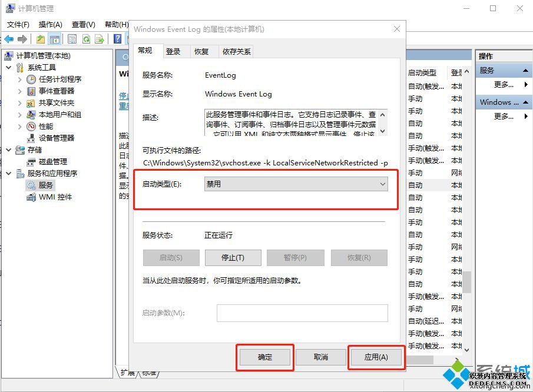This screenshot has width=533, height=392.
Task: Select 设备管理器 icon in tree
Action: (x=31, y=138)
